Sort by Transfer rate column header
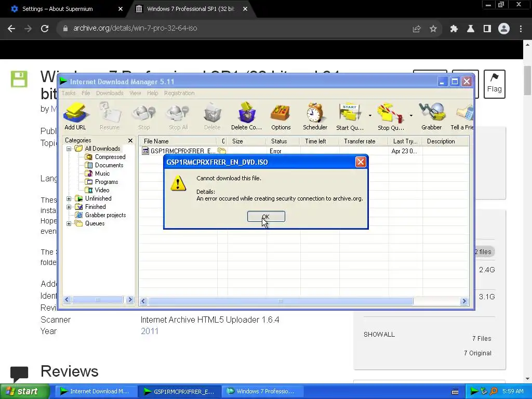Viewport: 532px width, 399px height. click(x=364, y=141)
